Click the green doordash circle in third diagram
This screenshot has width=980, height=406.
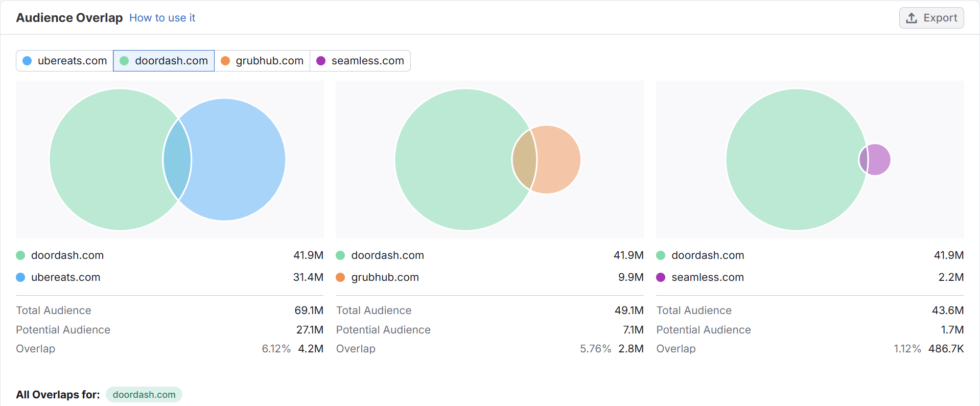pos(792,159)
